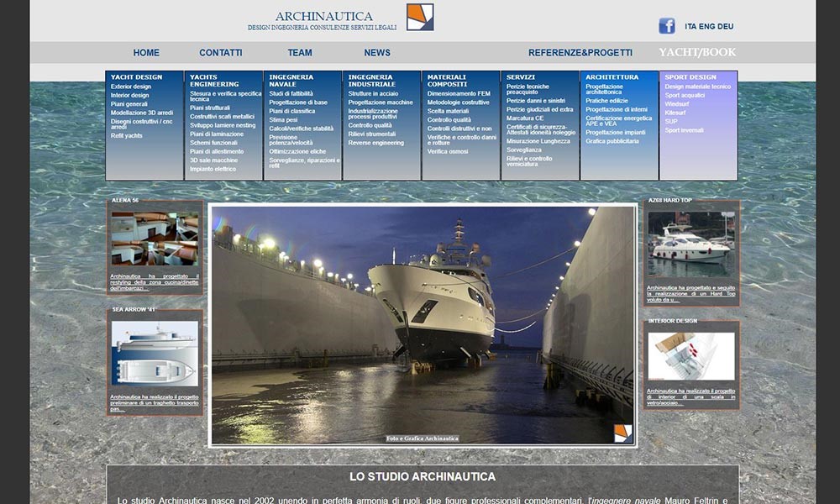Read ALENA 56 description link text
This screenshot has height=504, width=840.
coord(155,282)
